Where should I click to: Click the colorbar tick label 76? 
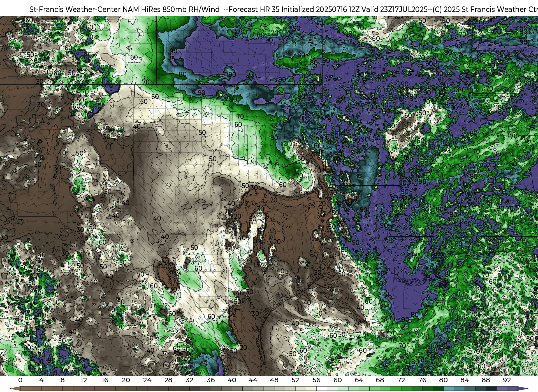pos(422,380)
